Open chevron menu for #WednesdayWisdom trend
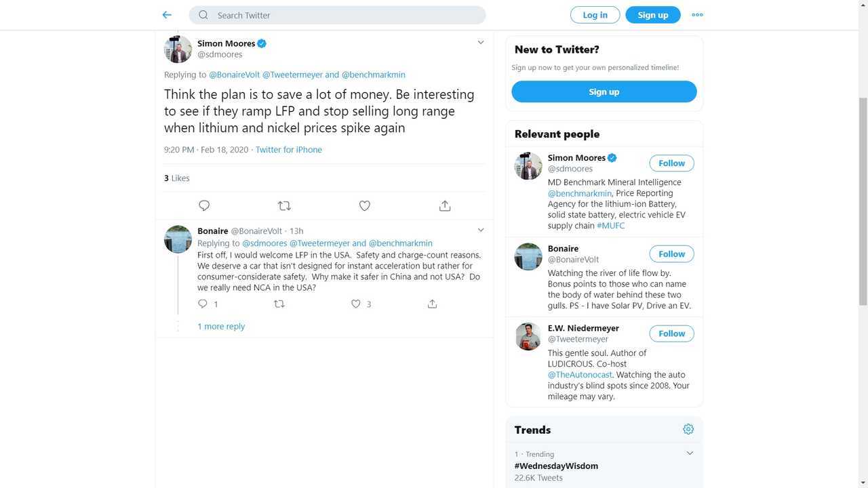Image resolution: width=868 pixels, height=488 pixels. (690, 453)
